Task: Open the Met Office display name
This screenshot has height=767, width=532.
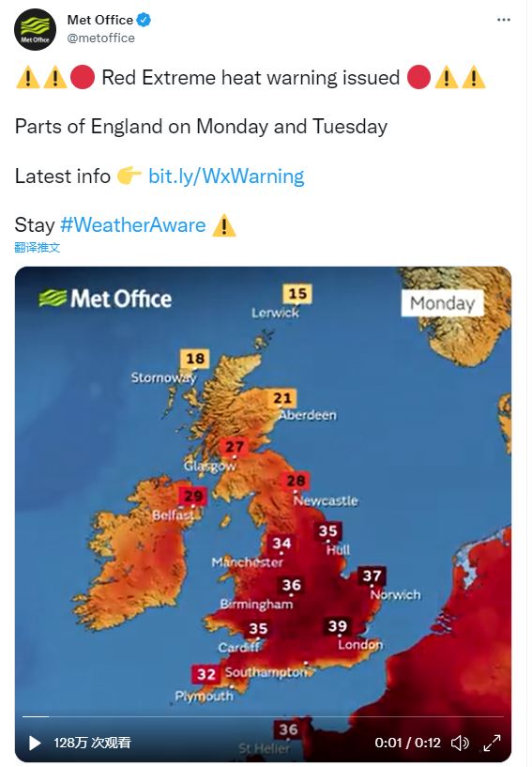Action: tap(100, 20)
